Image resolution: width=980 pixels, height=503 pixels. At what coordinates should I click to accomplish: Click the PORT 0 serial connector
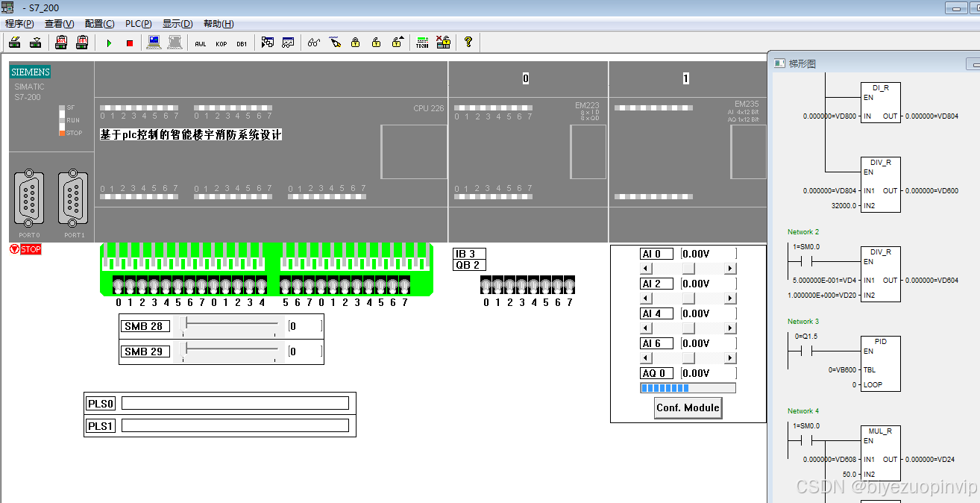point(29,199)
